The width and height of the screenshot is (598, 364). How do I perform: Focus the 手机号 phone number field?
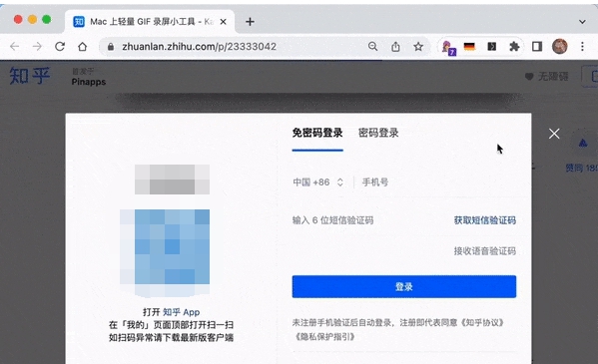438,182
